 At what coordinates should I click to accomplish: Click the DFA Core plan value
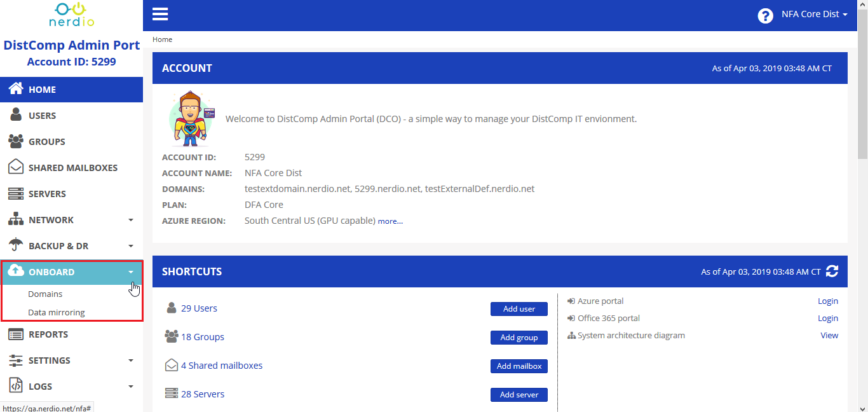pos(264,205)
